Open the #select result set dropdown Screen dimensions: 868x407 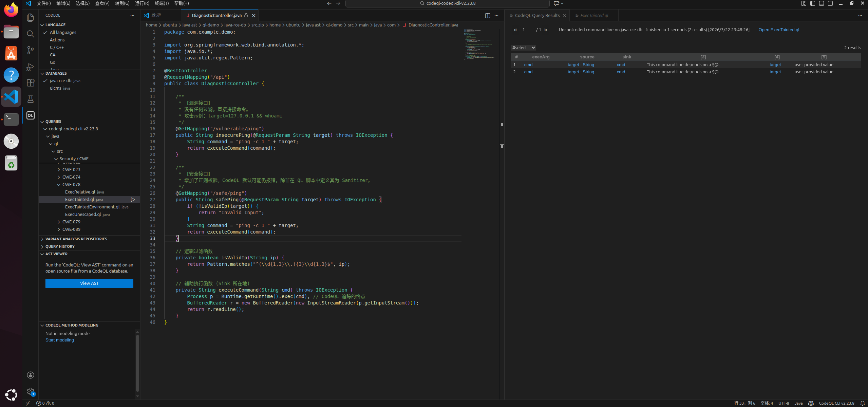click(523, 48)
